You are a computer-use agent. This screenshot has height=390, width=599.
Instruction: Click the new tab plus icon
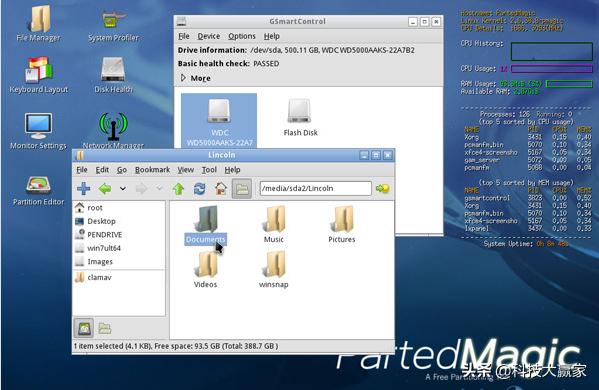click(84, 188)
